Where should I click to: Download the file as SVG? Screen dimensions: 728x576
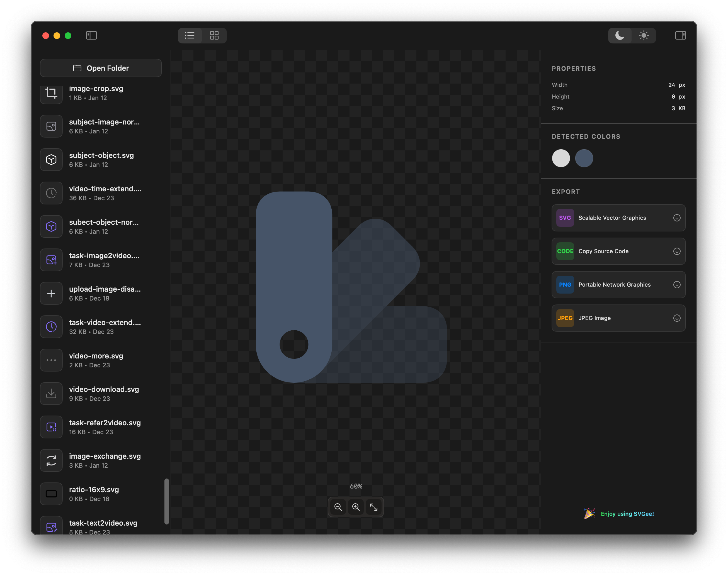(677, 218)
